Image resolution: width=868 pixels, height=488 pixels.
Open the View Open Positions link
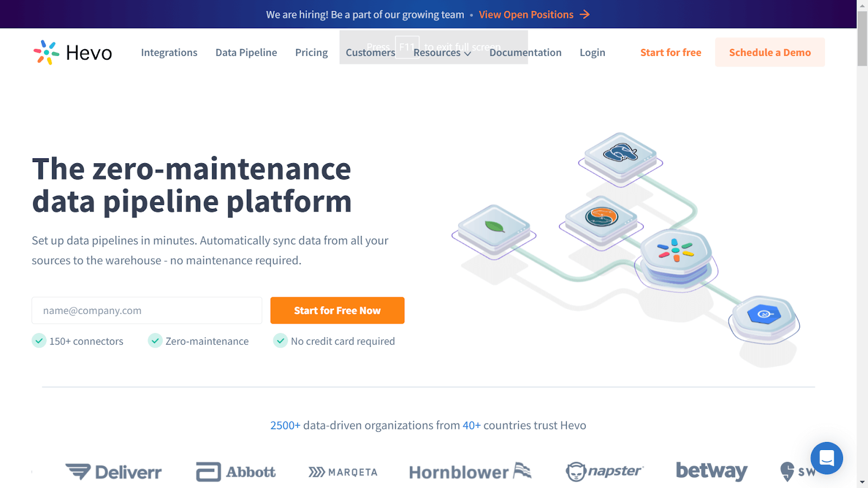click(526, 14)
